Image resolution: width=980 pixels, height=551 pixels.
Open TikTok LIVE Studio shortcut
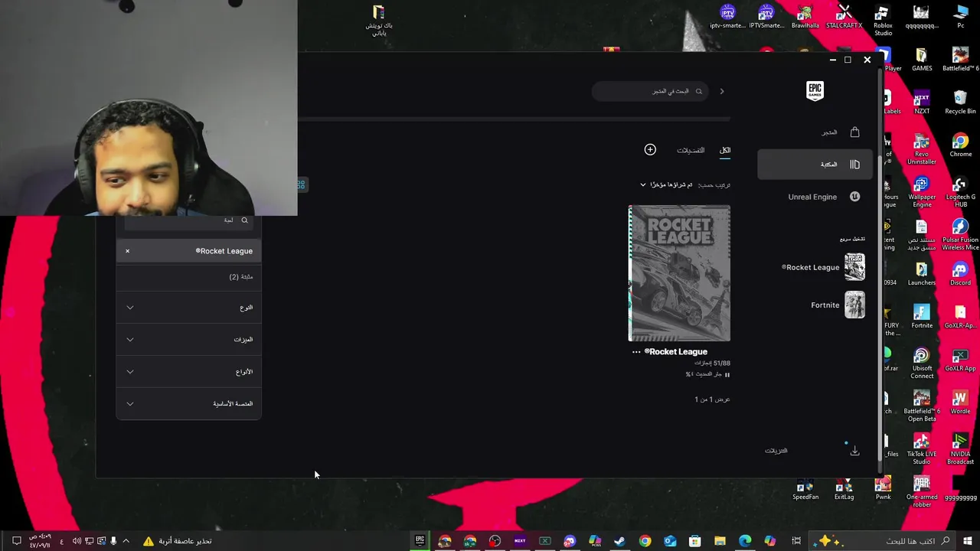(922, 449)
